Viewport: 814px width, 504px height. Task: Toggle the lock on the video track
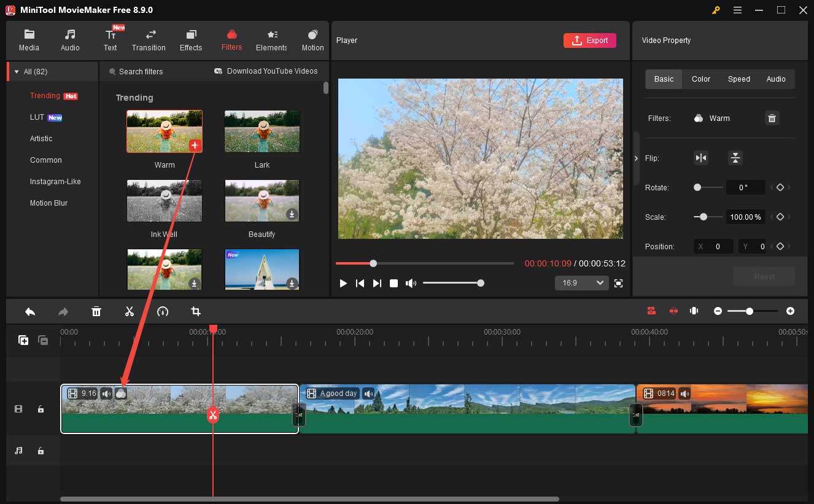(x=41, y=409)
